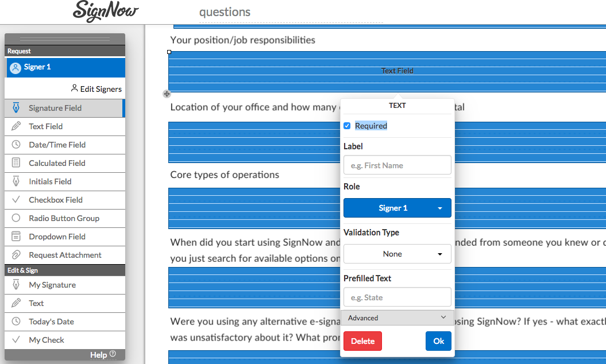This screenshot has height=364, width=606.
Task: Open the Edit Signers link
Action: coord(96,89)
